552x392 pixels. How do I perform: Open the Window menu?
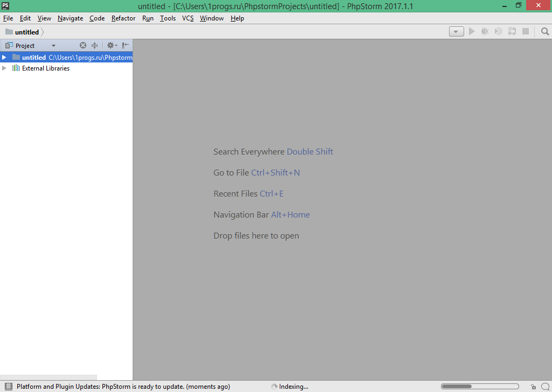211,18
